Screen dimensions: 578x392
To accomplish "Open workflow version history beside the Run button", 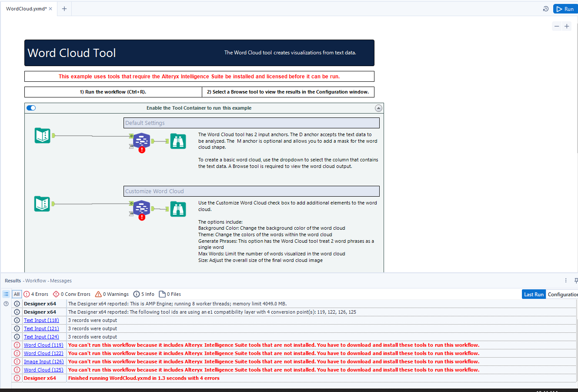I will [545, 9].
